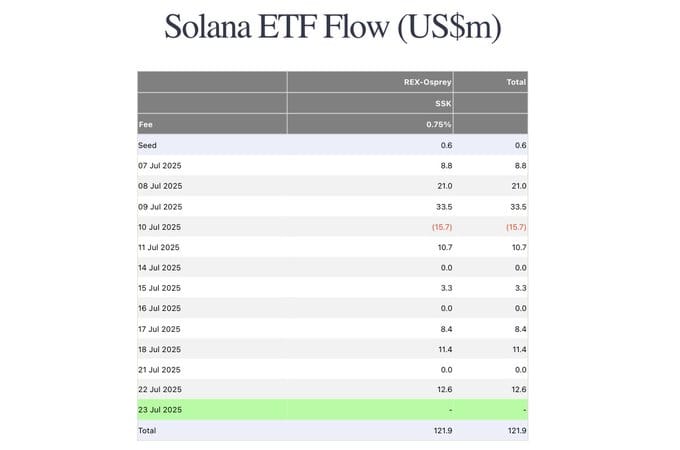Click the Total row label at bottom
Viewport: 680px width, 450px height.
click(147, 430)
